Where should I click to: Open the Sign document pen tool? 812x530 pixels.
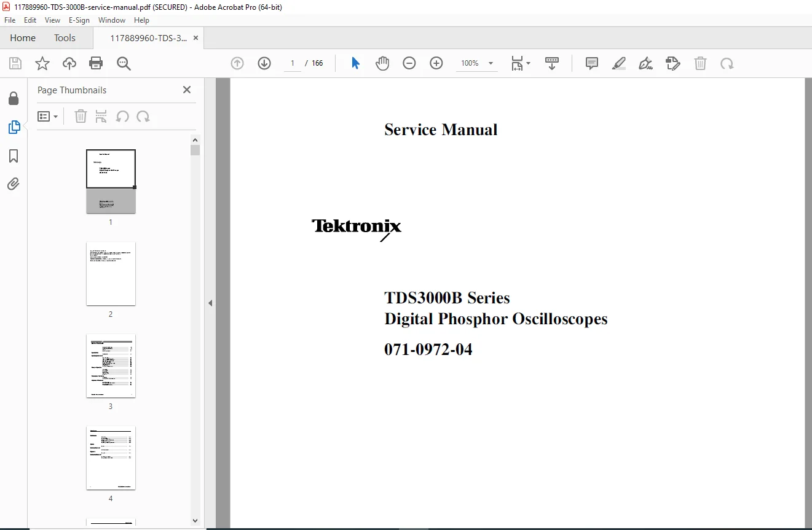point(646,63)
